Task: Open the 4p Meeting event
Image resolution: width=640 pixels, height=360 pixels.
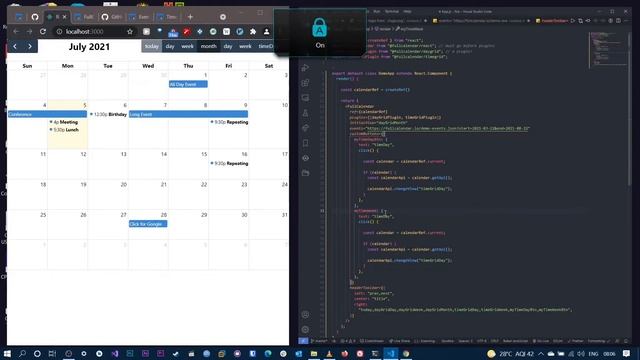Action: pyautogui.click(x=64, y=122)
